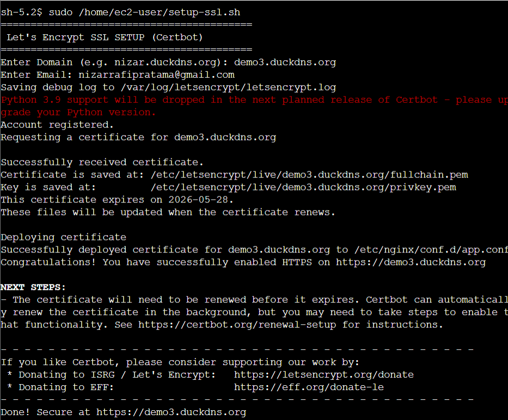The width and height of the screenshot is (508, 420).
Task: Click the /etc/nginx/conf.d/app.conf deployment path
Action: point(430,250)
